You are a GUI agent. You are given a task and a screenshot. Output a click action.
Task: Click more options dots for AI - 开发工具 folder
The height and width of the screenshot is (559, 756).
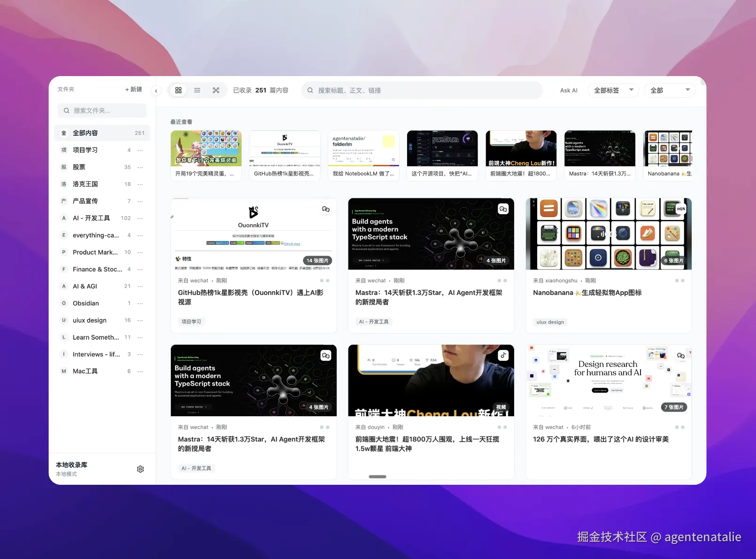pyautogui.click(x=140, y=218)
